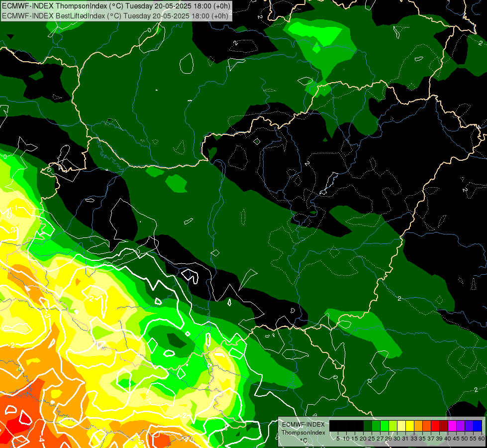Screen dimensions: 487x448
Task: Click the bright green 27–29 legend swatch
Action: coord(385,426)
